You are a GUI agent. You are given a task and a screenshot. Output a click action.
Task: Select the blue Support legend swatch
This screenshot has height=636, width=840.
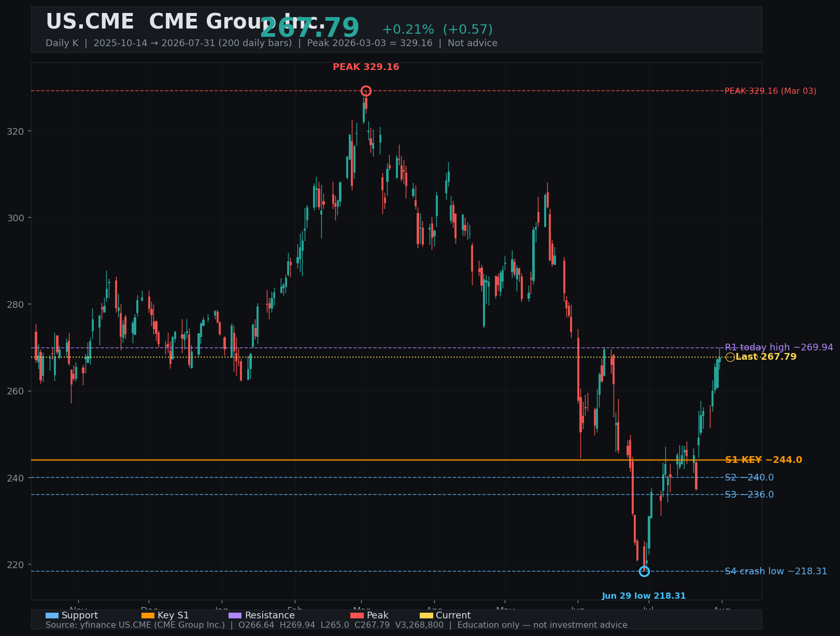pyautogui.click(x=52, y=615)
